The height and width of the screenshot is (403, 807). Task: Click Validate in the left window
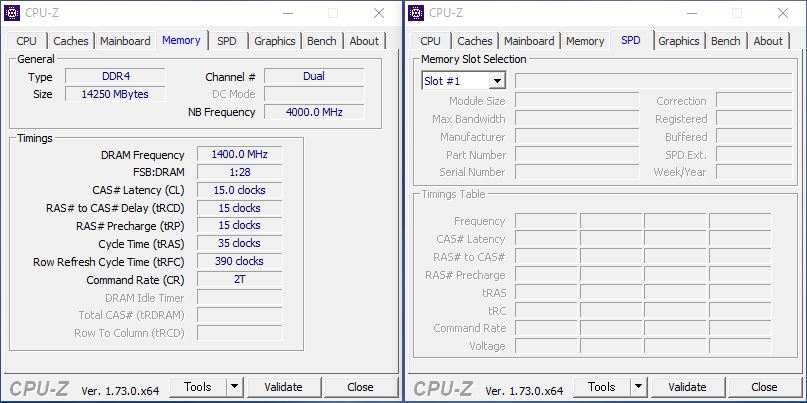tap(284, 387)
